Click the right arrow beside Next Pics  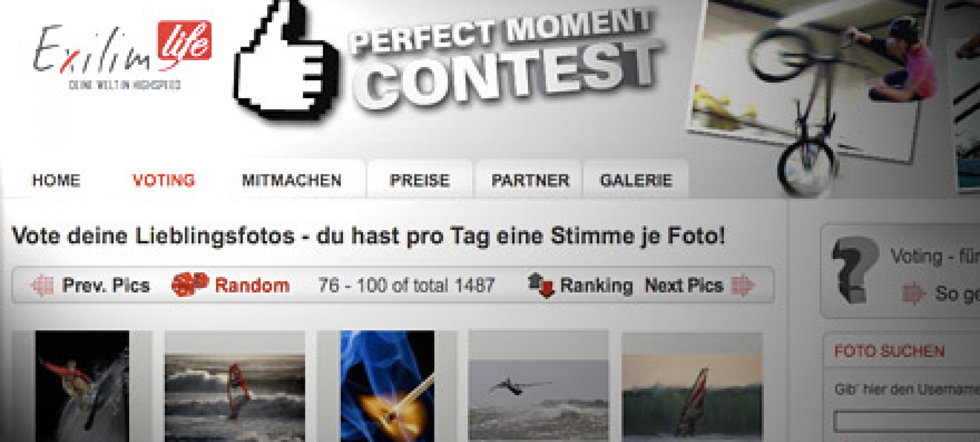pyautogui.click(x=743, y=285)
